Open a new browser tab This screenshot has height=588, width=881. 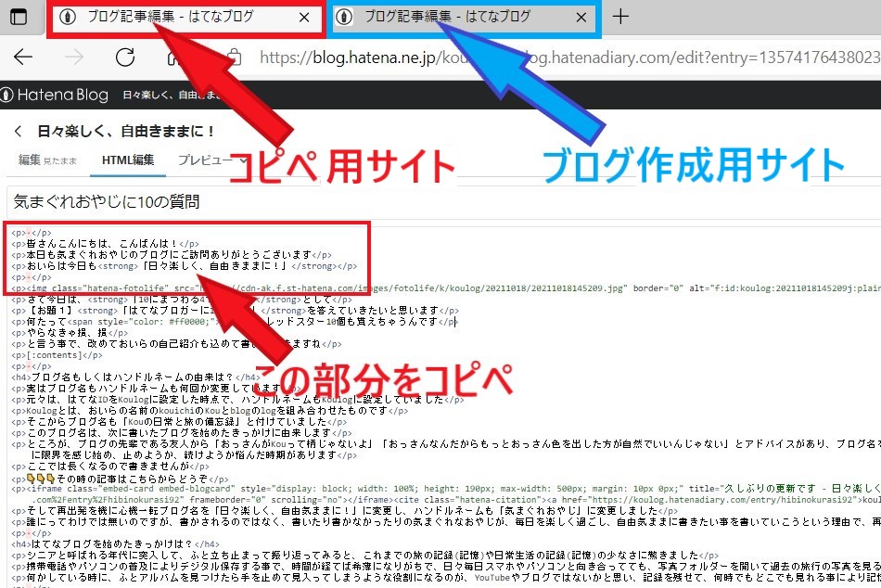tap(620, 17)
